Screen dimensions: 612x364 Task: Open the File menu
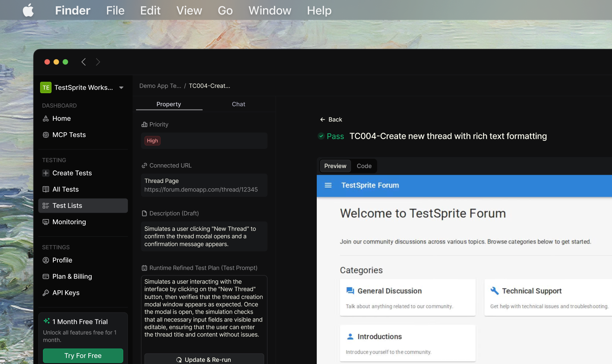point(115,10)
